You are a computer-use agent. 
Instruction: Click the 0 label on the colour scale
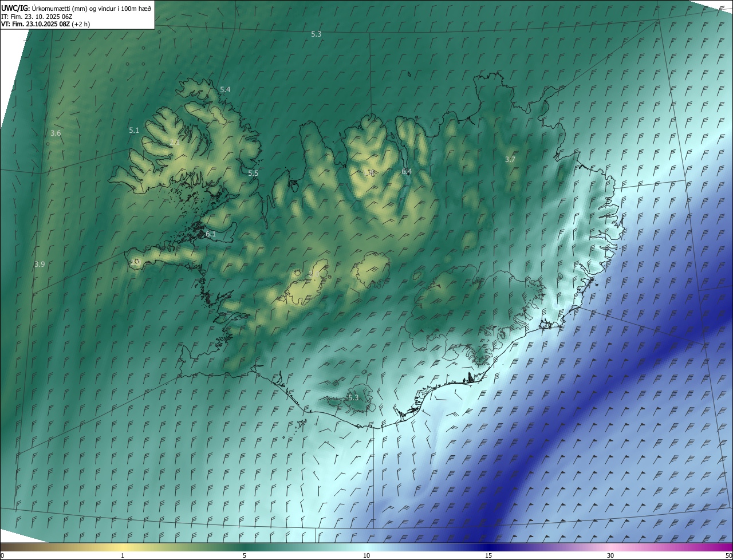[2, 556]
